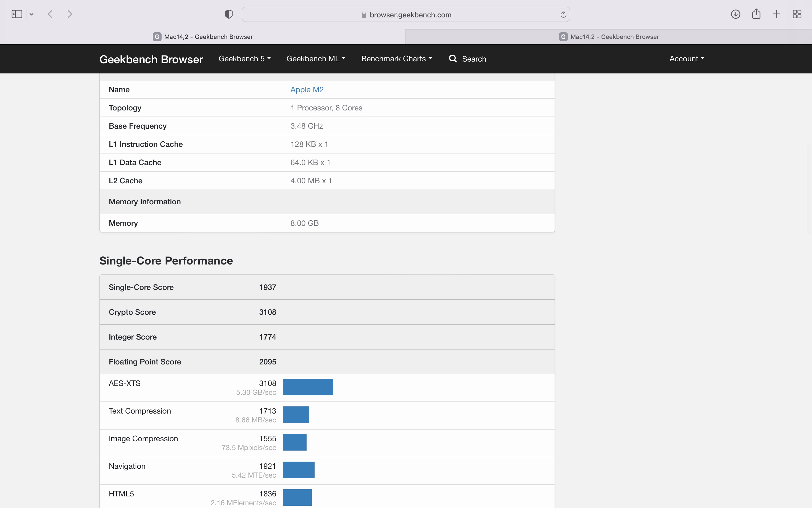The height and width of the screenshot is (508, 812).
Task: Click the HTML5 blue score bar
Action: (x=297, y=497)
